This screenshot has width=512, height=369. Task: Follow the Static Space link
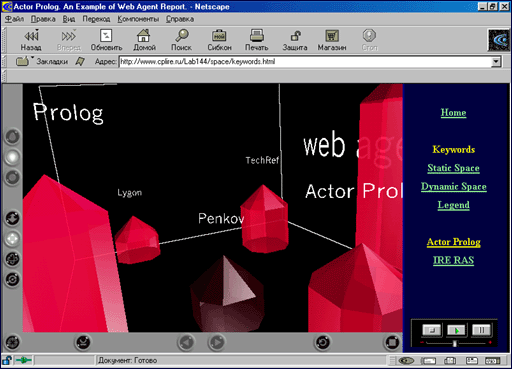[453, 168]
